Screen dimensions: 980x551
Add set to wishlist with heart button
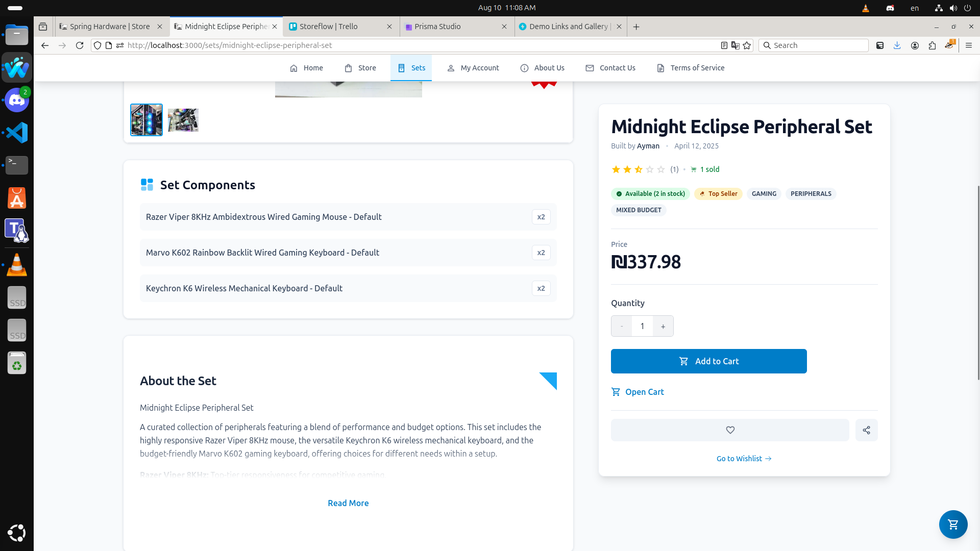tap(730, 430)
